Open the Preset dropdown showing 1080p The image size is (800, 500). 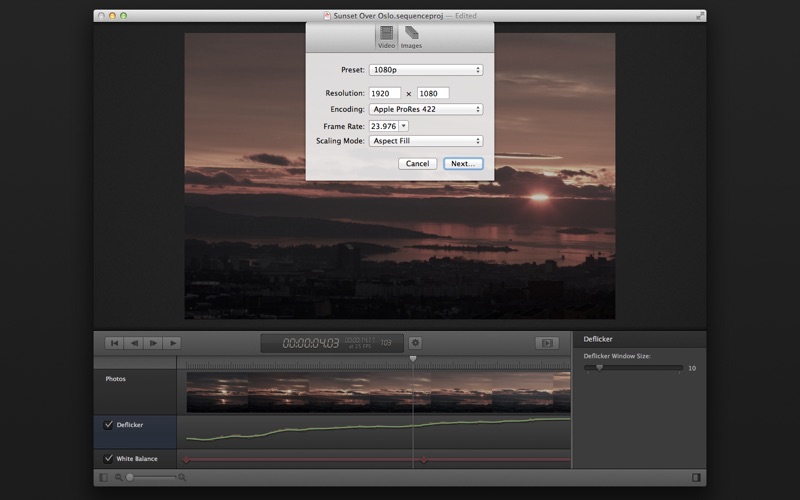point(426,70)
